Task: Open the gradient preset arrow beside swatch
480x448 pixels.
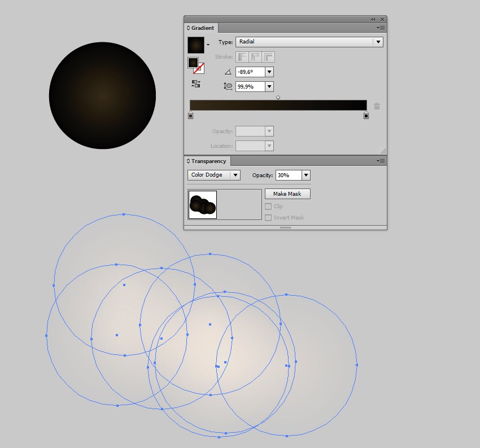Action: pos(208,45)
